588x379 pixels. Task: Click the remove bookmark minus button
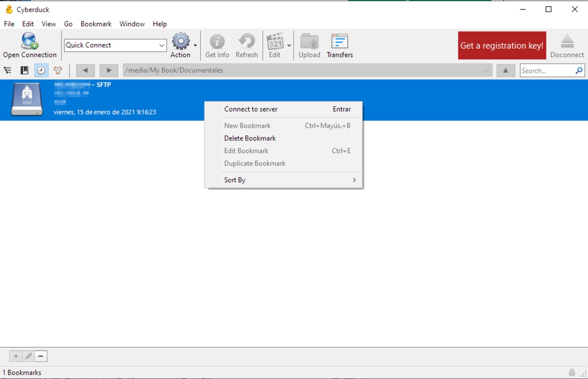click(x=41, y=356)
